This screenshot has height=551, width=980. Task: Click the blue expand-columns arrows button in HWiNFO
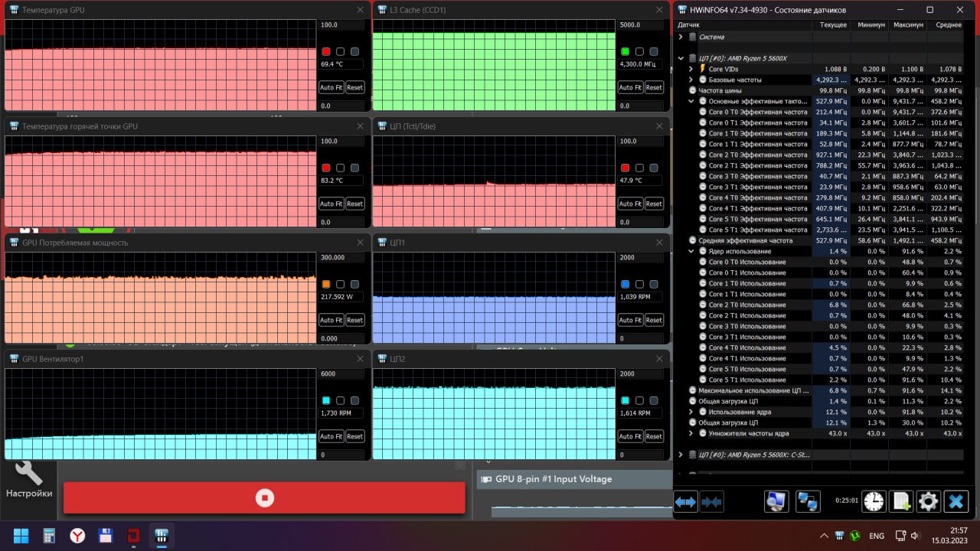coord(685,501)
